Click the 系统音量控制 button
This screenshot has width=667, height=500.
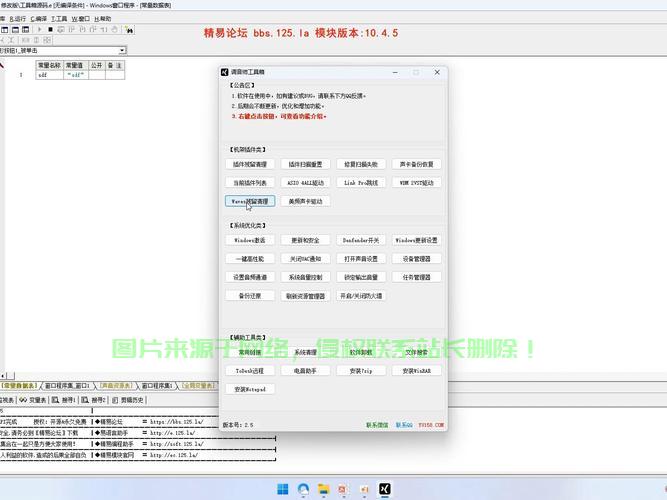click(x=305, y=277)
